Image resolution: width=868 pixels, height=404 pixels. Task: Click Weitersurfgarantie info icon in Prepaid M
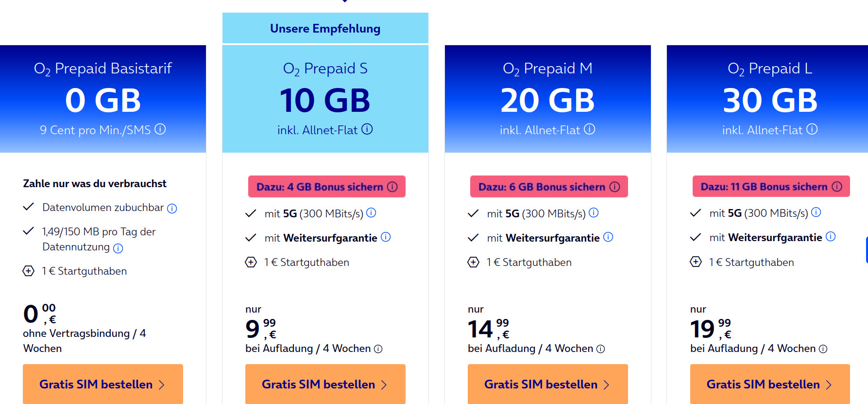point(608,237)
